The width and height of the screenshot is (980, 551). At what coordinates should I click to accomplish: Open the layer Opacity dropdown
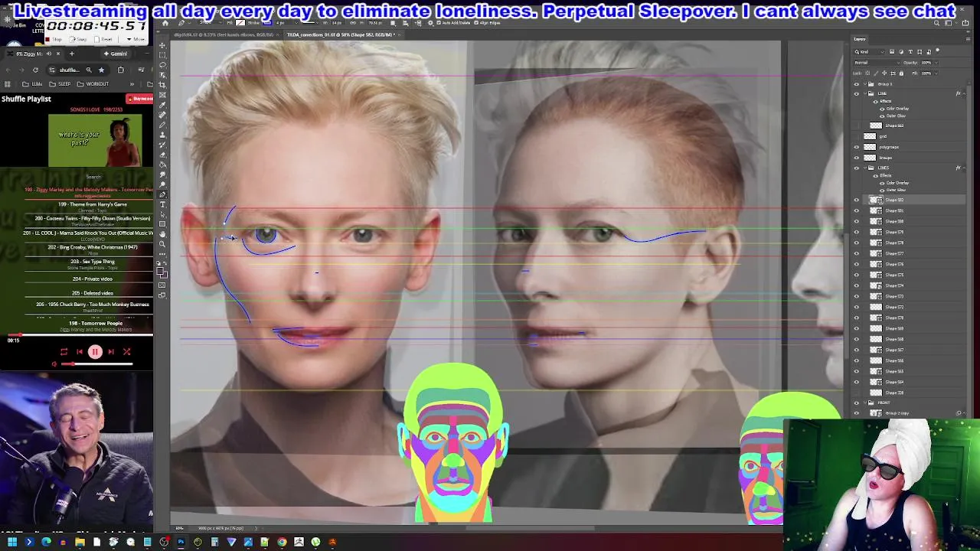click(936, 63)
